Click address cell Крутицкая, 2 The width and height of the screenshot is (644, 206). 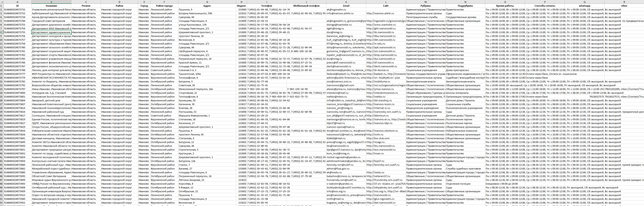point(207,153)
